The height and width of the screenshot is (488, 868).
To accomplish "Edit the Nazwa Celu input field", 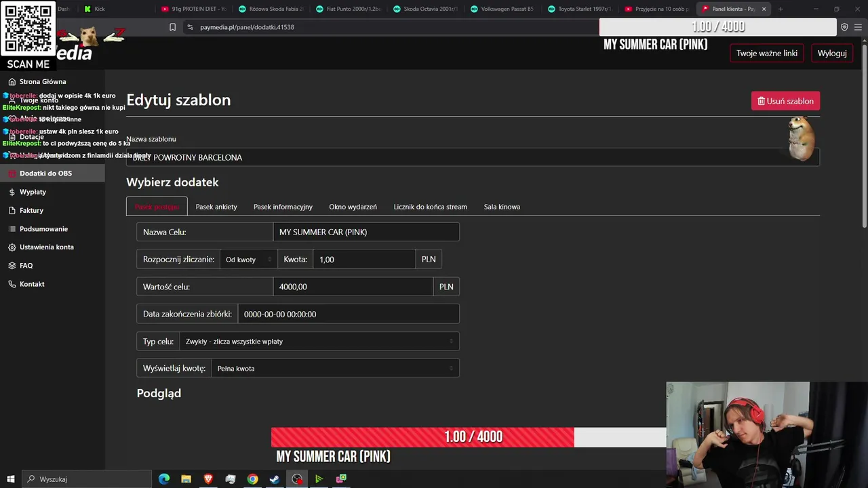I will pyautogui.click(x=366, y=232).
